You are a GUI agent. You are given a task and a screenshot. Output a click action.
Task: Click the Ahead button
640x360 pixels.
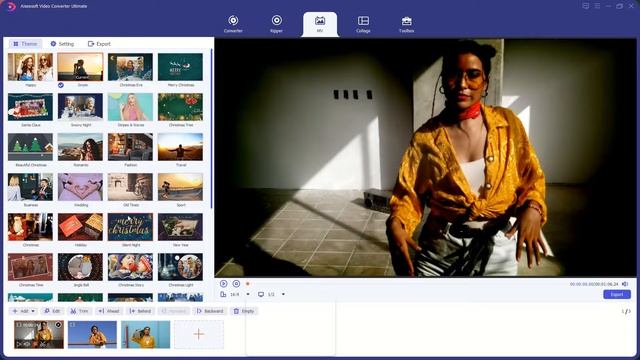[x=109, y=311]
